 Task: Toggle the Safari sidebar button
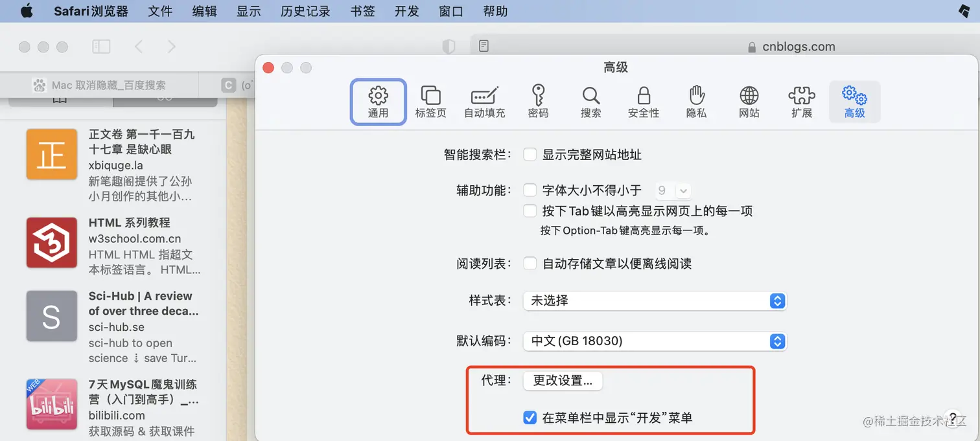tap(101, 47)
